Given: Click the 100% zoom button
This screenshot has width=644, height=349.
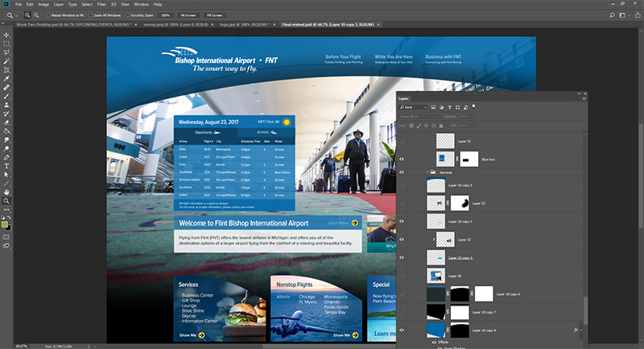Looking at the screenshot, I should [165, 15].
